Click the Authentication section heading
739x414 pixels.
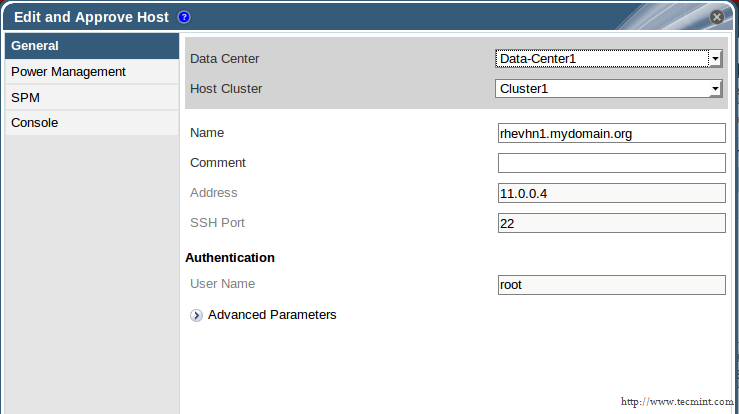pos(230,258)
